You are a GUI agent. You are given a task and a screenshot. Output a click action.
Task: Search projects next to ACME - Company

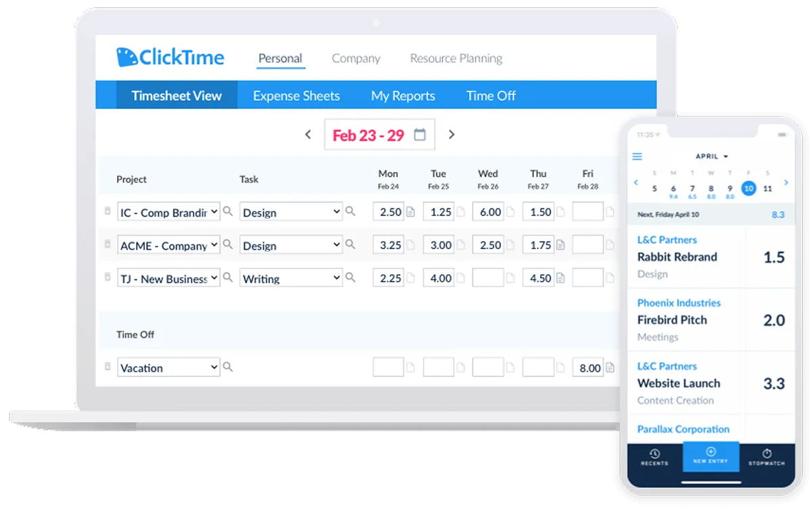click(228, 244)
